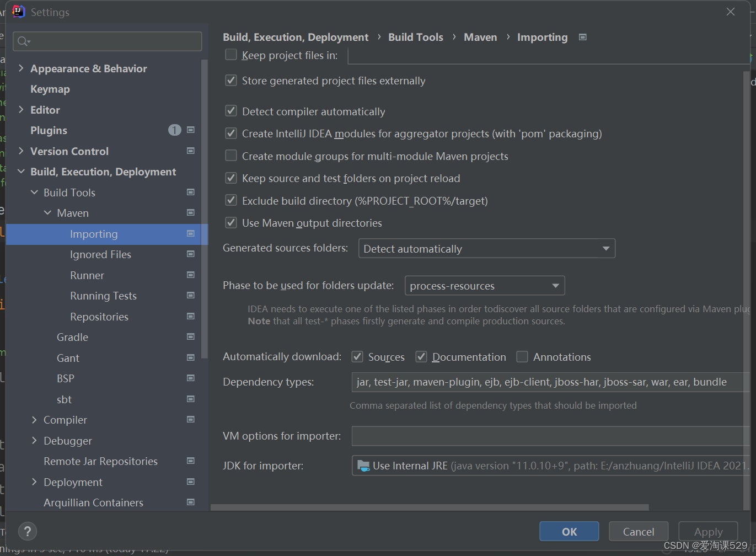
Task: Click the Dependency types text field
Action: tap(550, 382)
